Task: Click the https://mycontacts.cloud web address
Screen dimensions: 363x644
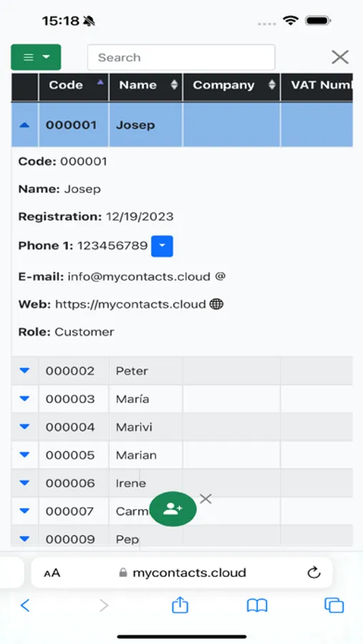Action: (x=130, y=304)
